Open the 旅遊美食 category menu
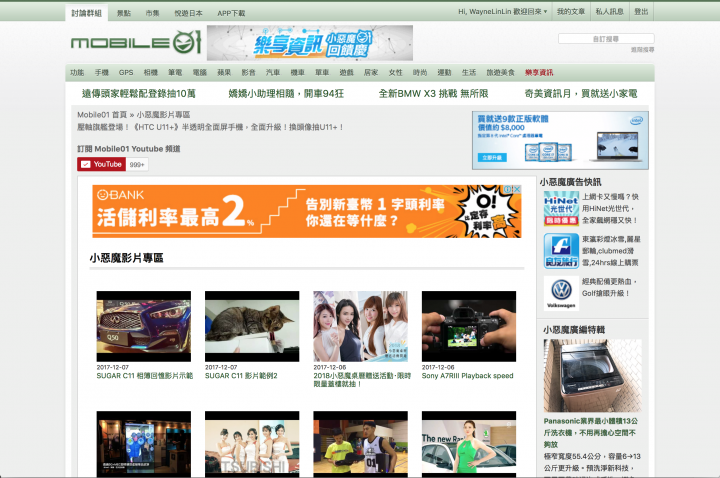The height and width of the screenshot is (478, 720). pos(501,73)
